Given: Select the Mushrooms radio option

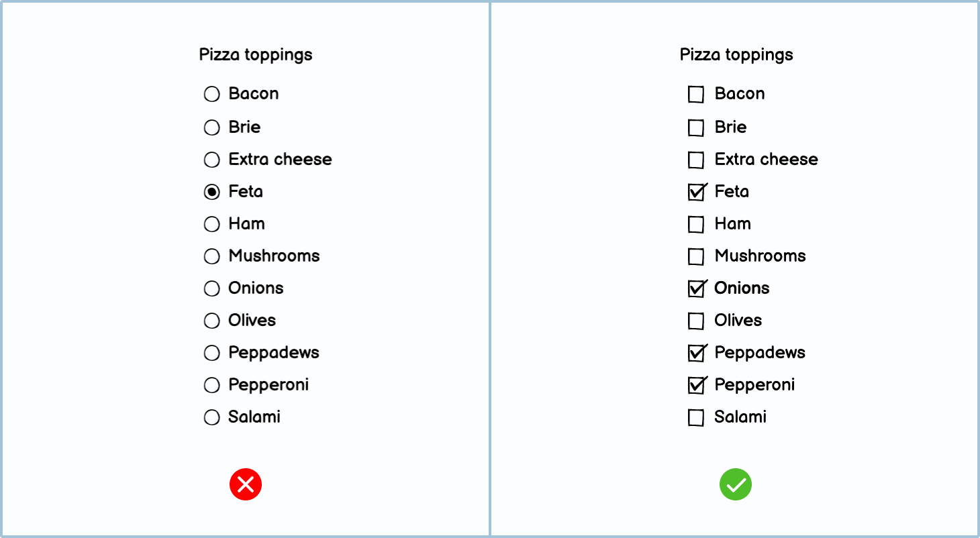Looking at the screenshot, I should (x=212, y=256).
